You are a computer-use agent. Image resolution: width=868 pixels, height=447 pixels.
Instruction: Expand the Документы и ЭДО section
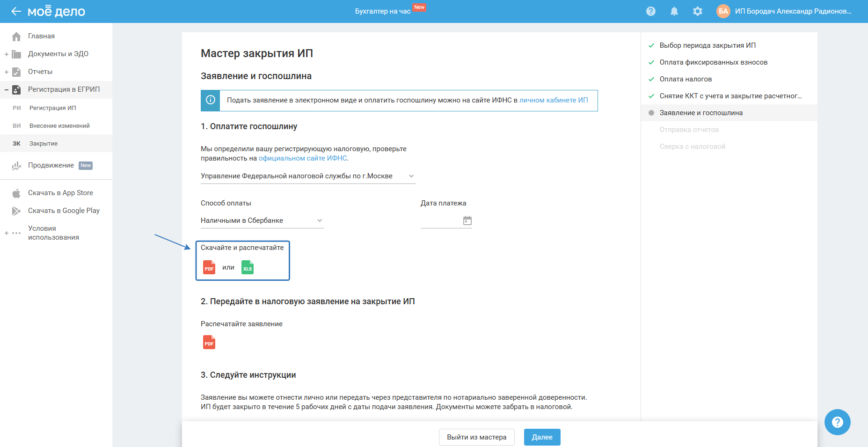7,54
